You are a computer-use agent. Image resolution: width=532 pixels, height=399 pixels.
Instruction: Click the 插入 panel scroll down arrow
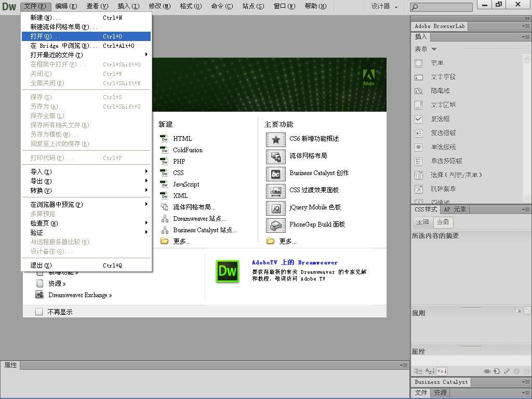click(527, 198)
